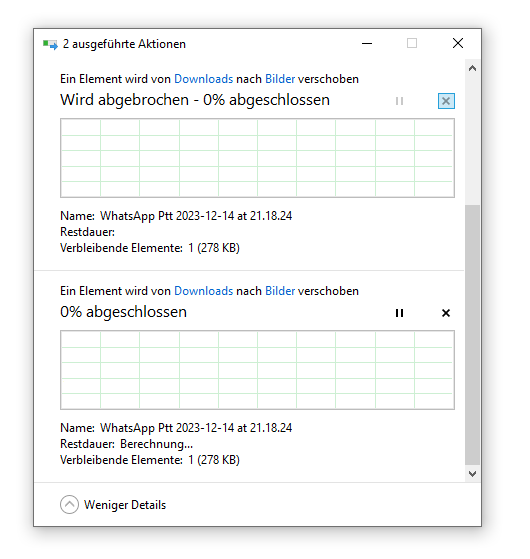The width and height of the screenshot is (530, 559).
Task: Click second operation's 'Verbleibende Elemente' text
Action: pos(150,460)
